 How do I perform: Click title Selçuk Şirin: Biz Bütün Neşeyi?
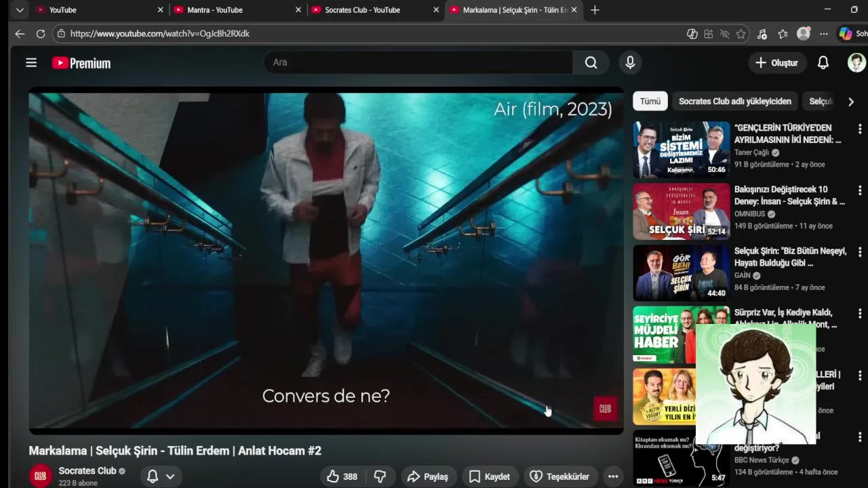(790, 257)
